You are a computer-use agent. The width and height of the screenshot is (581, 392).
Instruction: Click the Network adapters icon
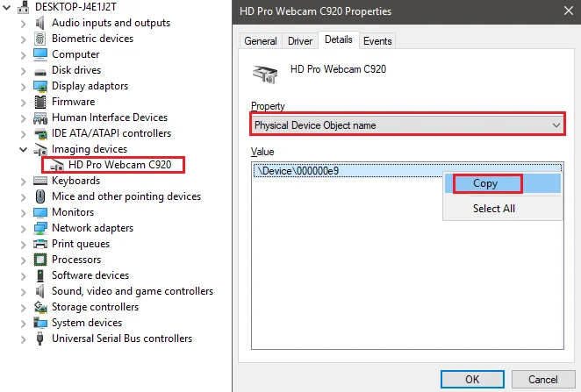point(40,228)
